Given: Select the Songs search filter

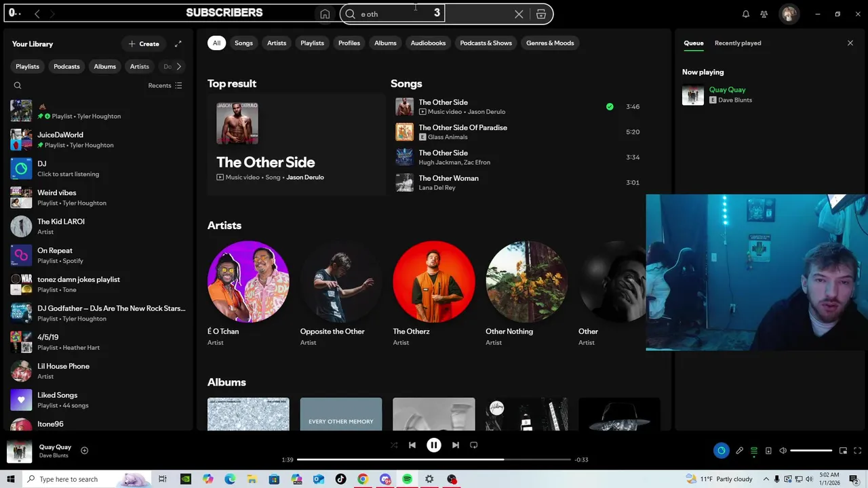Looking at the screenshot, I should tap(243, 43).
